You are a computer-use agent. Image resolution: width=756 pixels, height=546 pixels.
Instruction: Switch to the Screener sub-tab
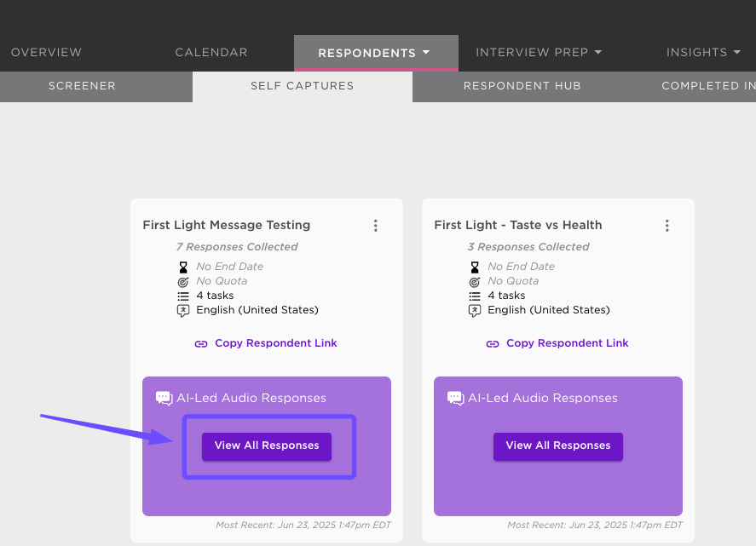[x=82, y=86]
